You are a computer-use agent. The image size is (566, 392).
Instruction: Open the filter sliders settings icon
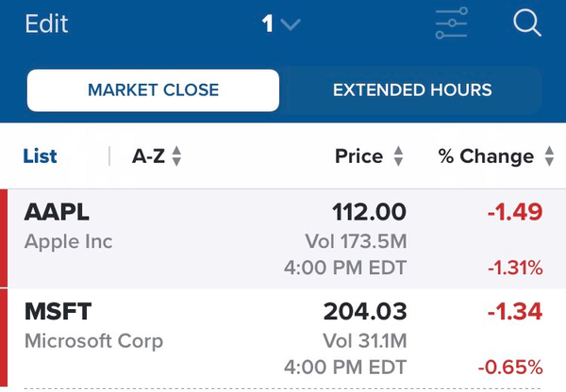[x=451, y=23]
